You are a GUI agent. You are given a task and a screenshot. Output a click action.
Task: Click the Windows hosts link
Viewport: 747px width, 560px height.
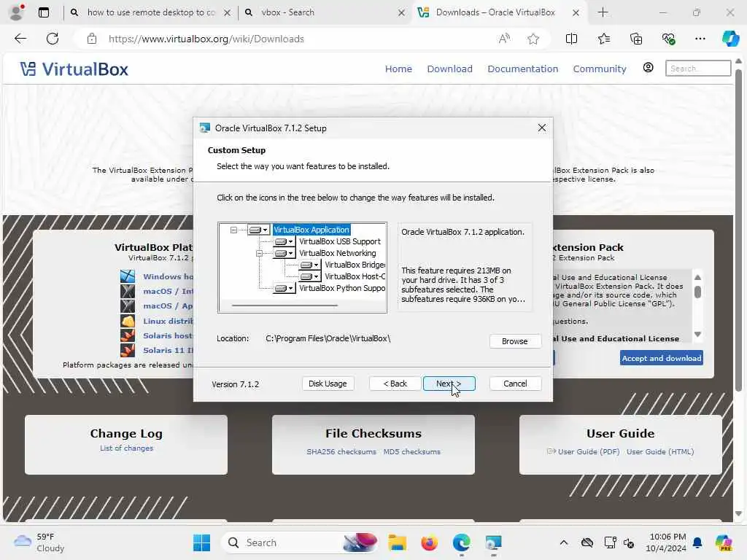[x=168, y=276]
